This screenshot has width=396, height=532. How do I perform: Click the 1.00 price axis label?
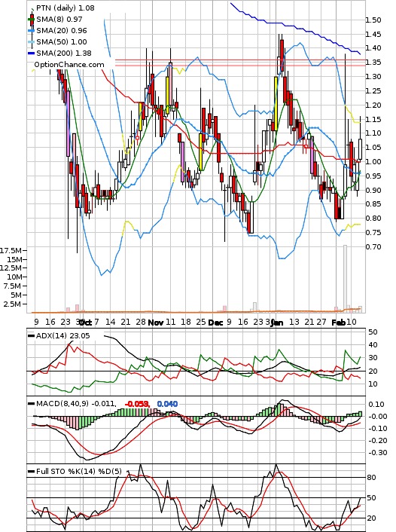coord(373,162)
